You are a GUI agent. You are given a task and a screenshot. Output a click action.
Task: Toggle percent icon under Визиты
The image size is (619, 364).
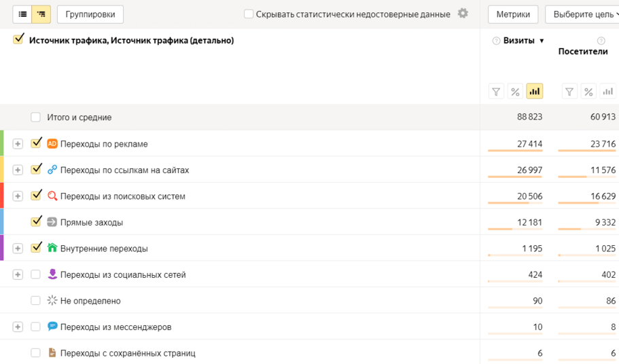pos(515,92)
